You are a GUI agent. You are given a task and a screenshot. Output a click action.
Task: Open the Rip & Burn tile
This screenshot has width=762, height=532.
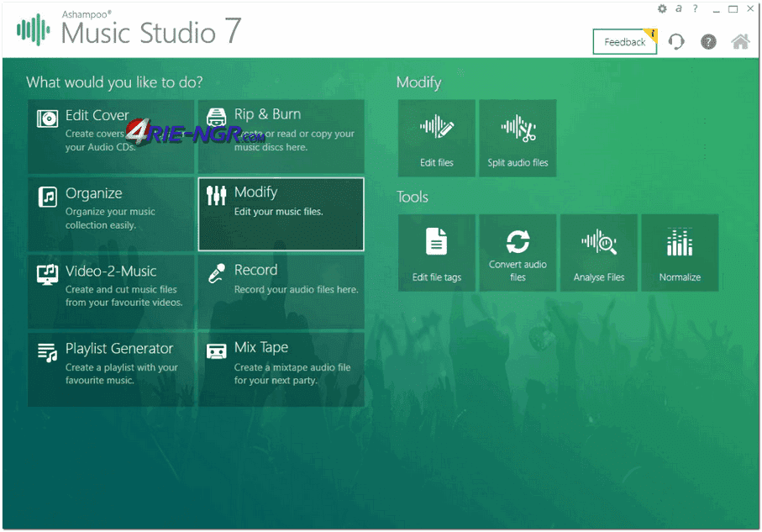(281, 136)
